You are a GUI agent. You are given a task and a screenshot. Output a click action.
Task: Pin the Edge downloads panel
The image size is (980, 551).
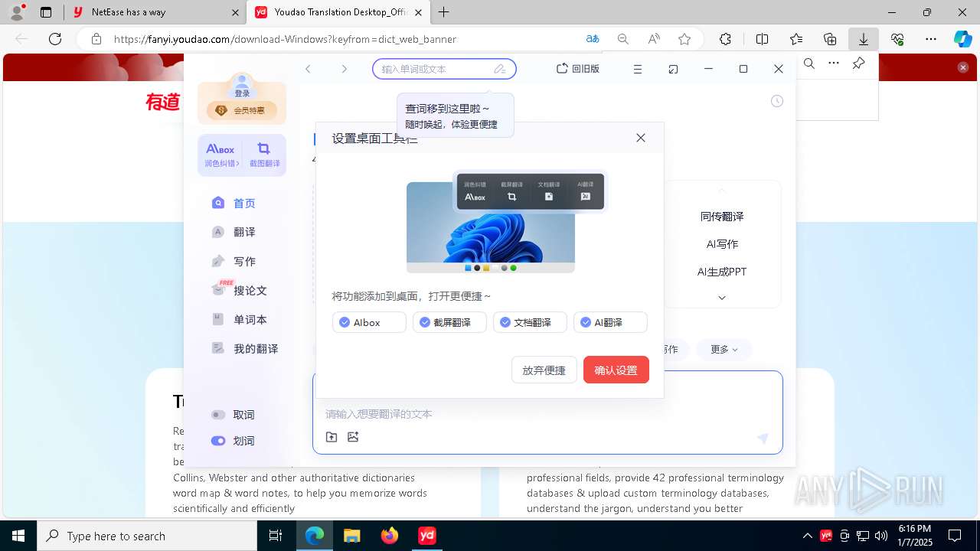coord(859,64)
